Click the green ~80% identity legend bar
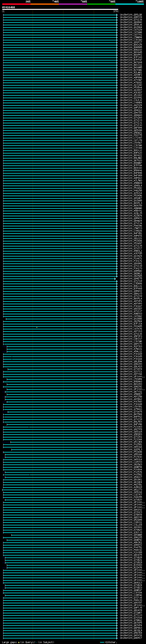This screenshot has height=644, width=146. (x=101, y=4)
